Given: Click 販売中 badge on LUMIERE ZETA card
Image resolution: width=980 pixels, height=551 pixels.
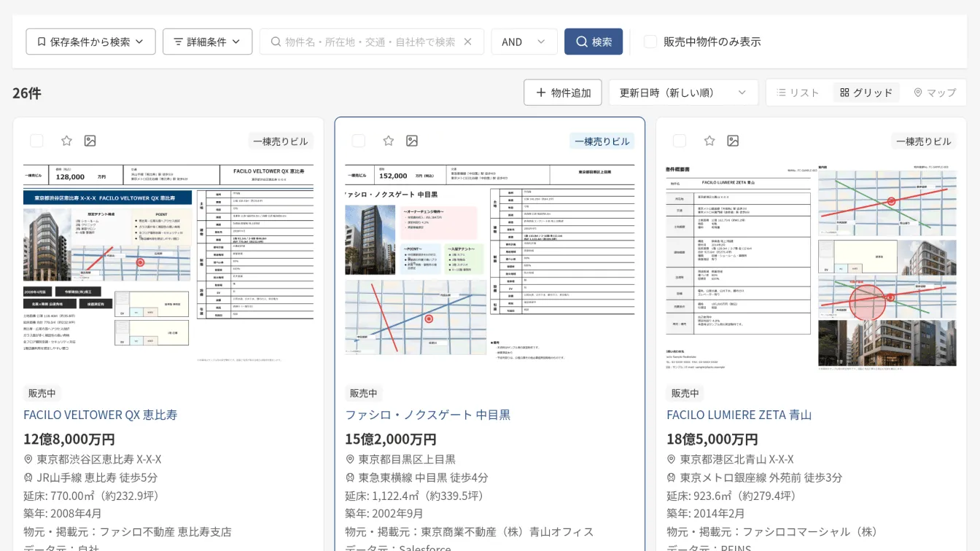Looking at the screenshot, I should point(685,393).
